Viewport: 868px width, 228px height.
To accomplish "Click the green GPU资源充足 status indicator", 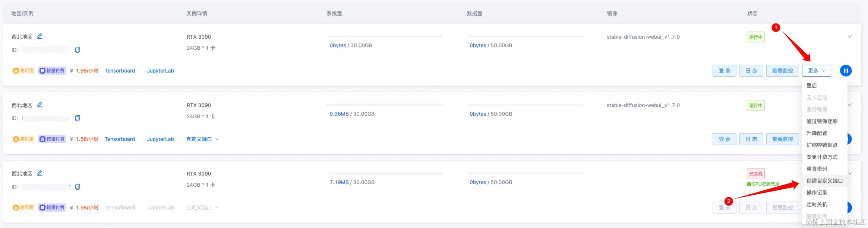I will click(x=763, y=184).
